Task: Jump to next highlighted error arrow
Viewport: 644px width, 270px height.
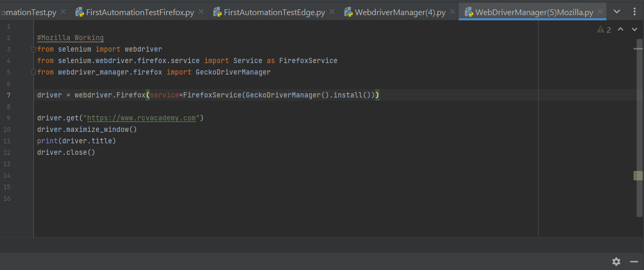Action: (x=635, y=30)
